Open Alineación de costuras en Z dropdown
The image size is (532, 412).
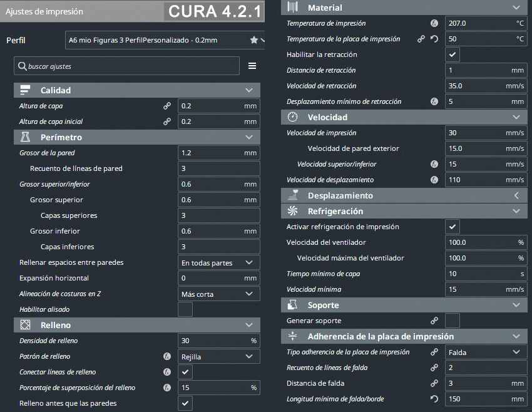click(219, 294)
